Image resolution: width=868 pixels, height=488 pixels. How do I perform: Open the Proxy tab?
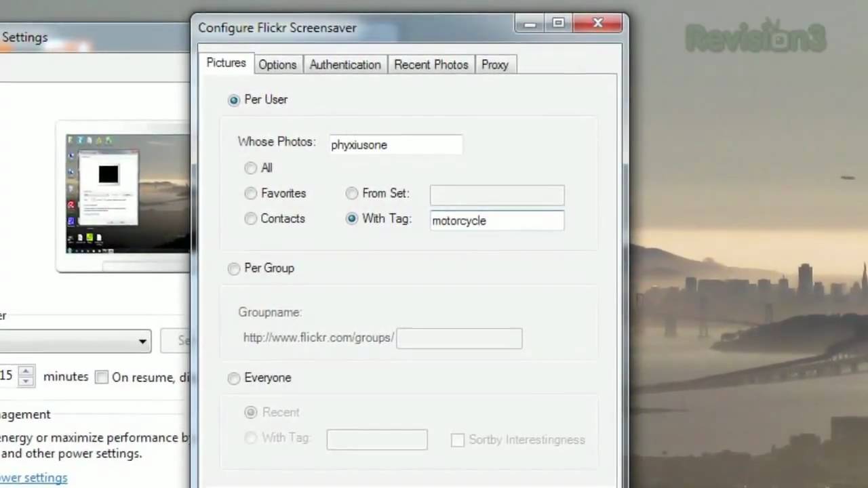pos(495,65)
